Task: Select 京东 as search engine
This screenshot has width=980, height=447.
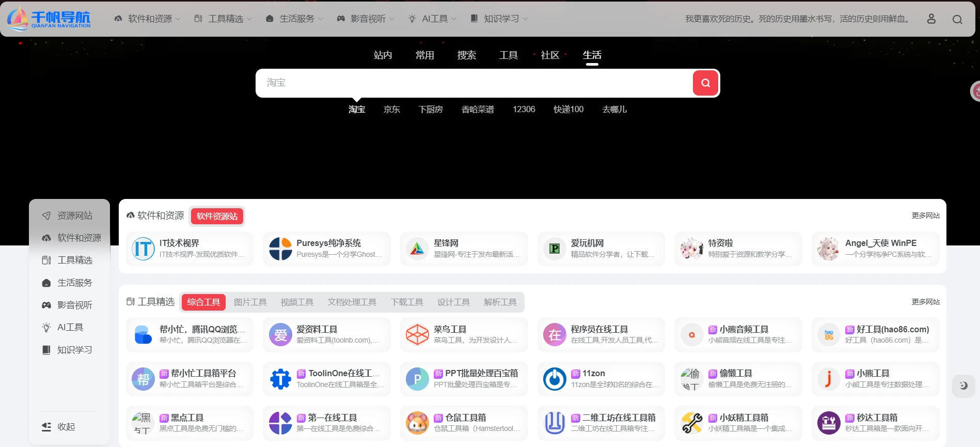Action: [391, 110]
